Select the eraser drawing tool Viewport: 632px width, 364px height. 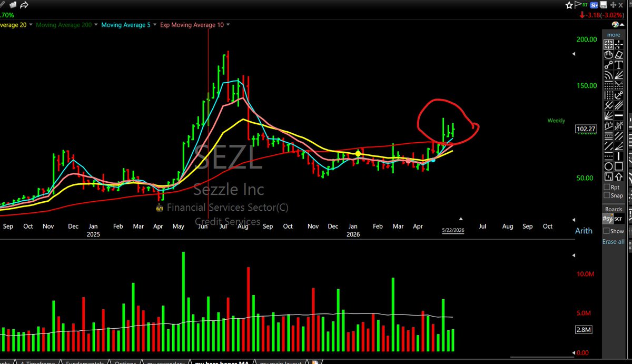(x=619, y=55)
